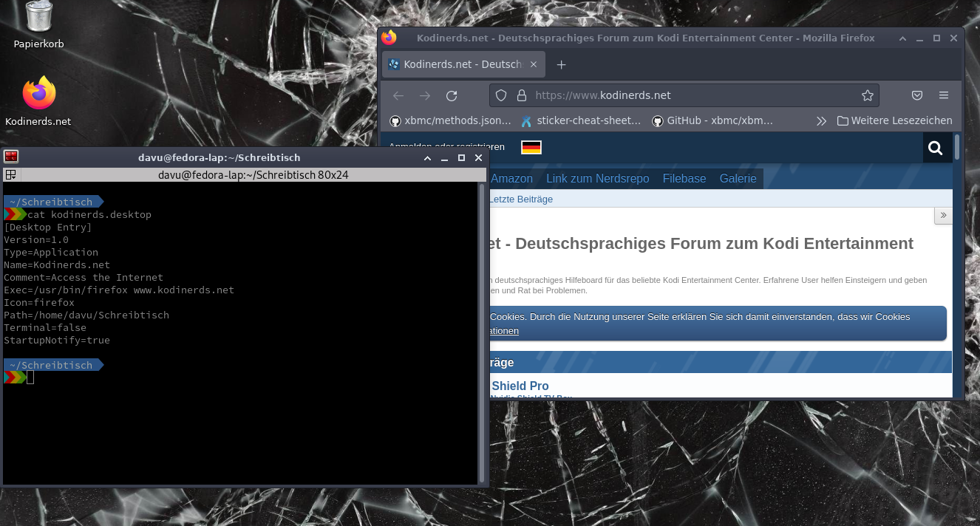This screenshot has width=980, height=526.
Task: Open the site search magnifier
Action: 936,148
